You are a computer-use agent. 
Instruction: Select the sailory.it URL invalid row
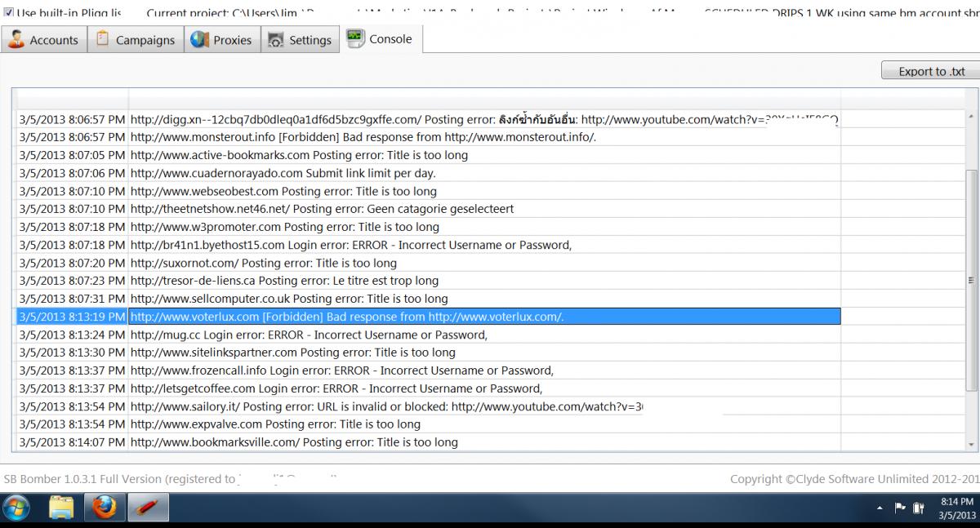[429, 406]
